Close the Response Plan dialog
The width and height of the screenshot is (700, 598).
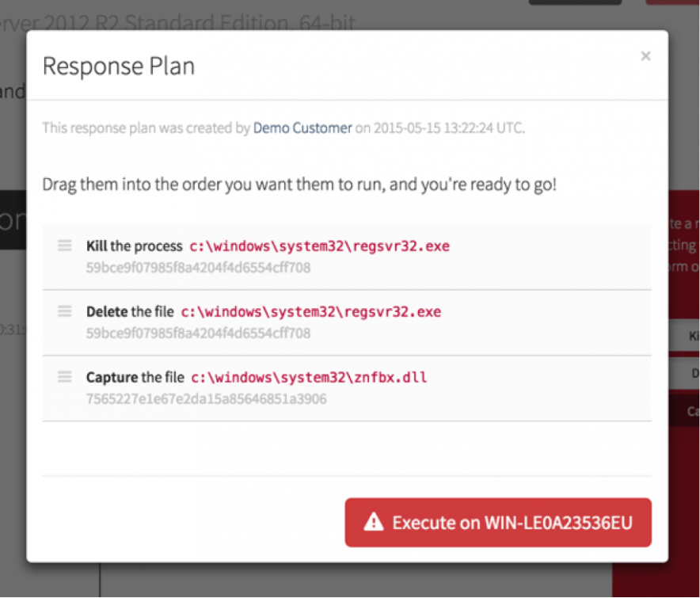coord(645,56)
